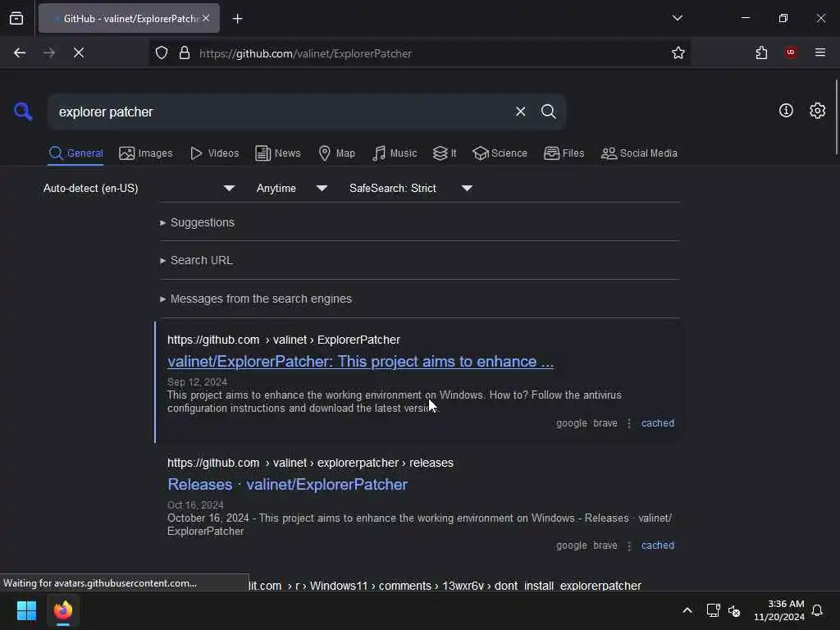840x630 pixels.
Task: Open the taskbar clock showing 3:36 AM
Action: (x=779, y=610)
